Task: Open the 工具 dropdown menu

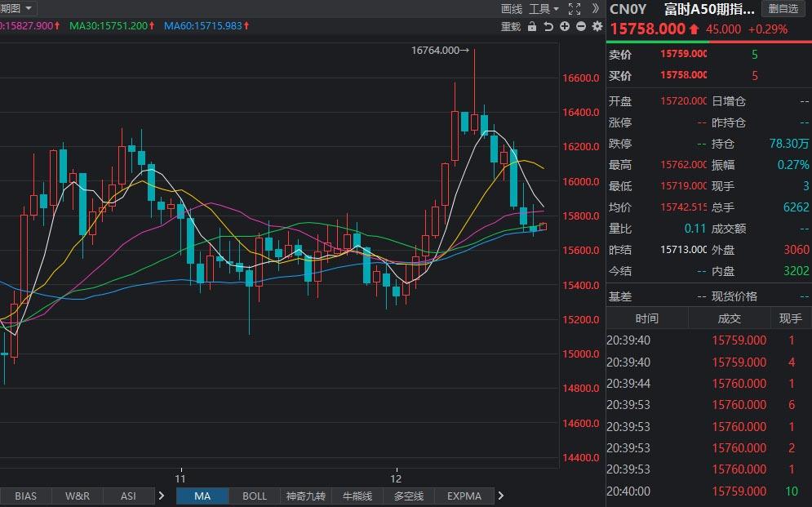Action: click(x=544, y=9)
